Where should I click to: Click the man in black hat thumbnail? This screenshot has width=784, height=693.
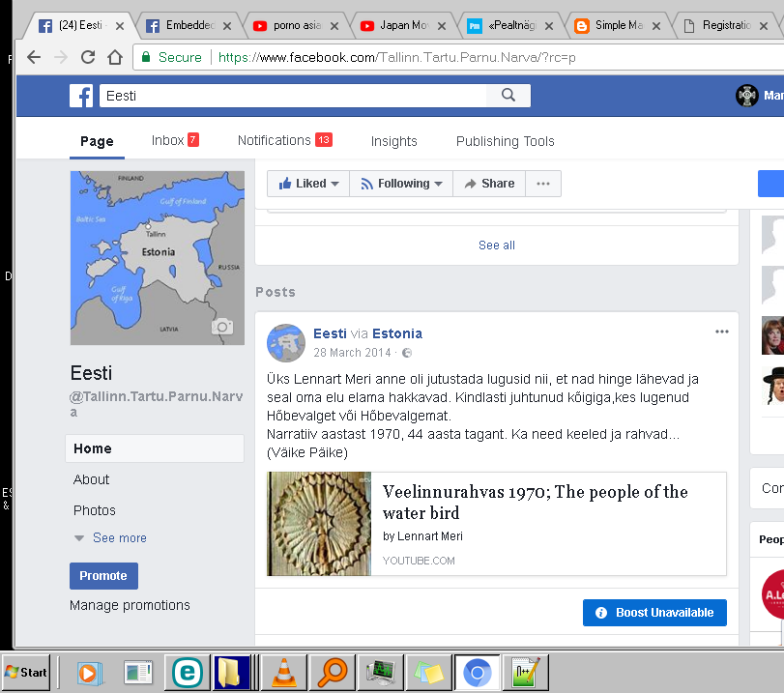(773, 386)
